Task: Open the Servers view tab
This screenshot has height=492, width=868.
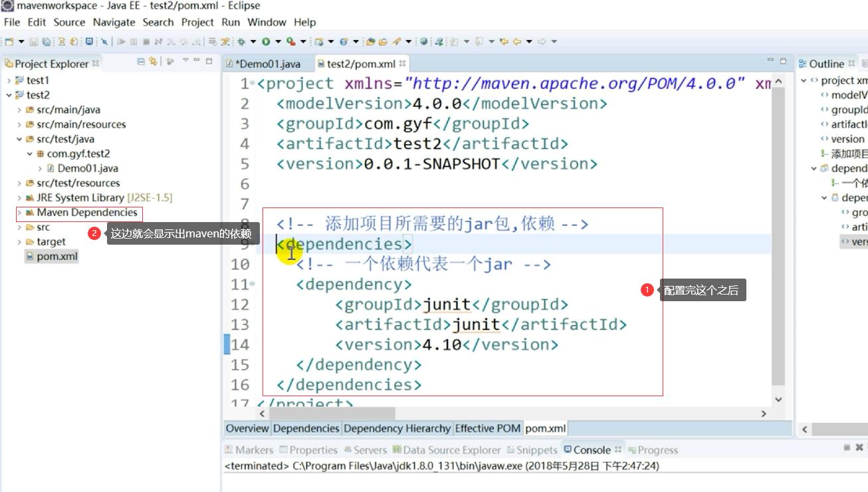Action: (365, 449)
